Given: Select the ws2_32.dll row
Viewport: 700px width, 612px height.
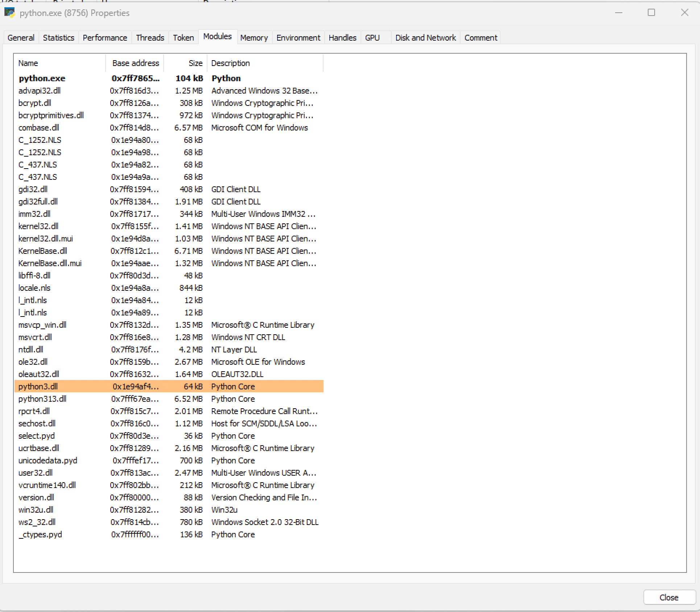Looking at the screenshot, I should [169, 522].
